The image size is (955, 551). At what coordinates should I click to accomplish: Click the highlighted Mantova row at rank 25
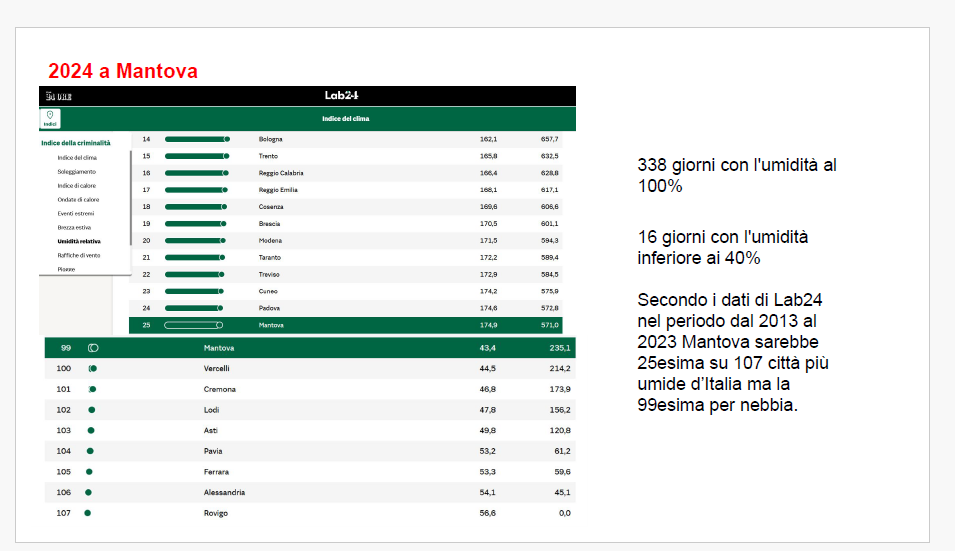click(345, 325)
